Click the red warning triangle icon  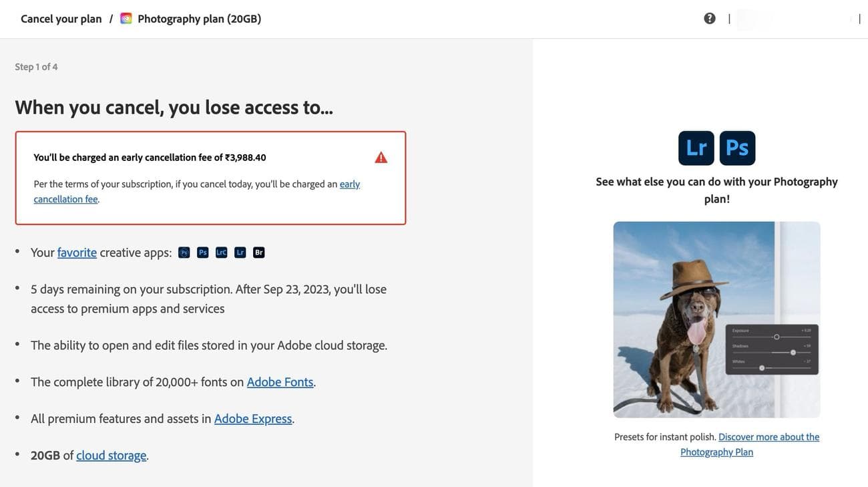pyautogui.click(x=381, y=158)
